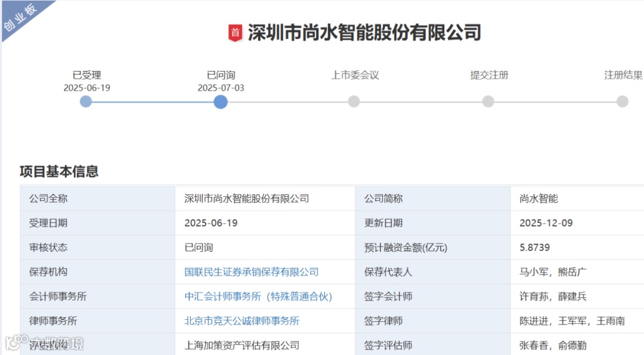Click the 预计融资金额(亿元) label cell
This screenshot has width=644, height=355.
[x=433, y=248]
